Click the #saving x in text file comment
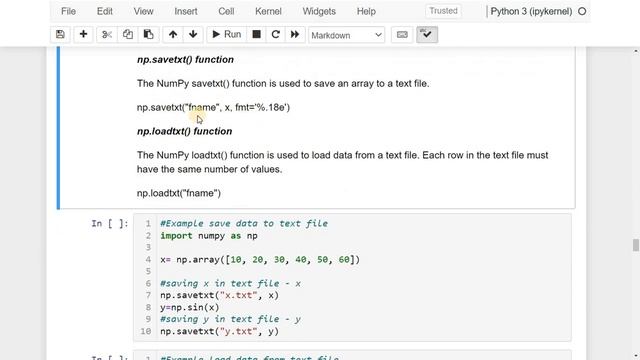Screen dimensions: 640x360 (230, 283)
